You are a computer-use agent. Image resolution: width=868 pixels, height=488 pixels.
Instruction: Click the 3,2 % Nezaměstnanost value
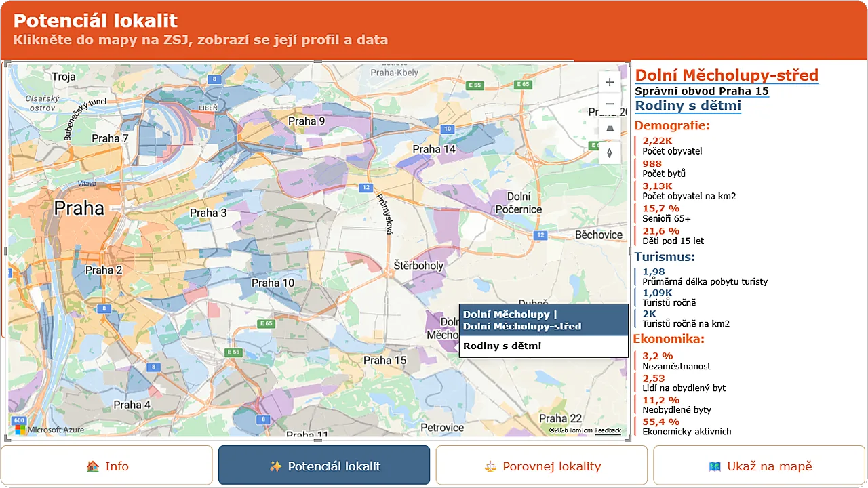tap(658, 356)
